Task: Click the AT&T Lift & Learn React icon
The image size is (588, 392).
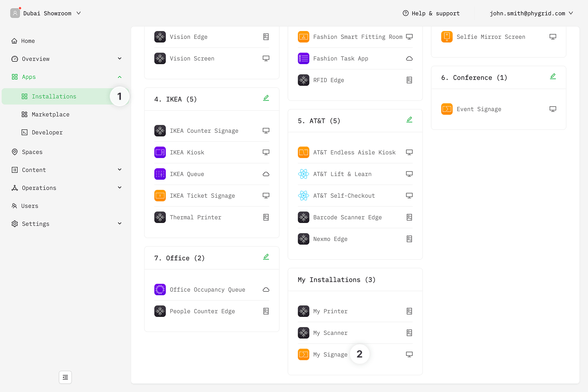Action: point(303,174)
